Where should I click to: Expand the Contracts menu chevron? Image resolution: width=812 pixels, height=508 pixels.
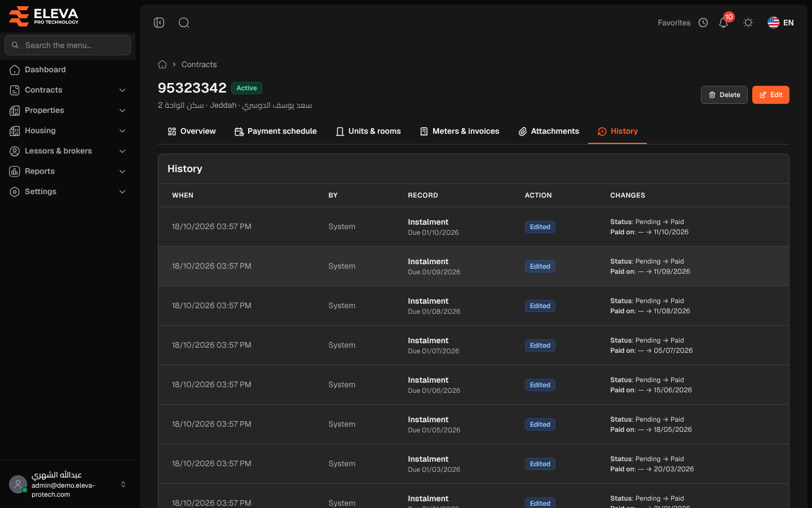pos(122,90)
